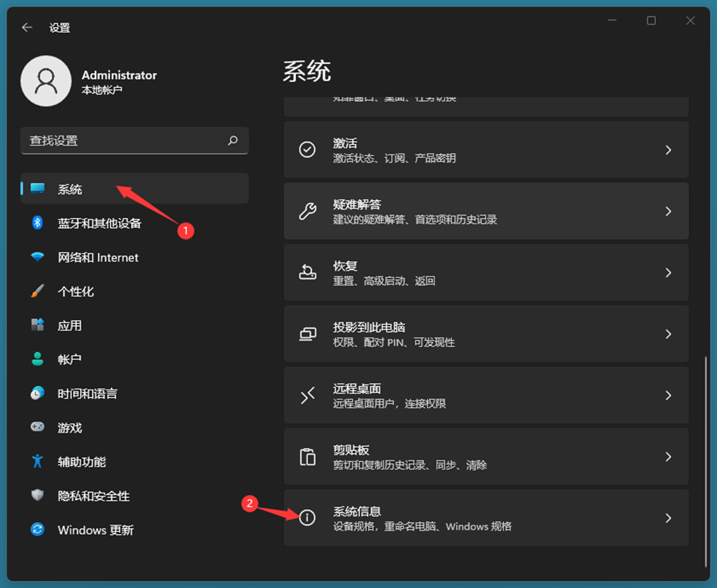
Task: Open 疑难解答 using its chevron arrow
Action: coord(668,211)
